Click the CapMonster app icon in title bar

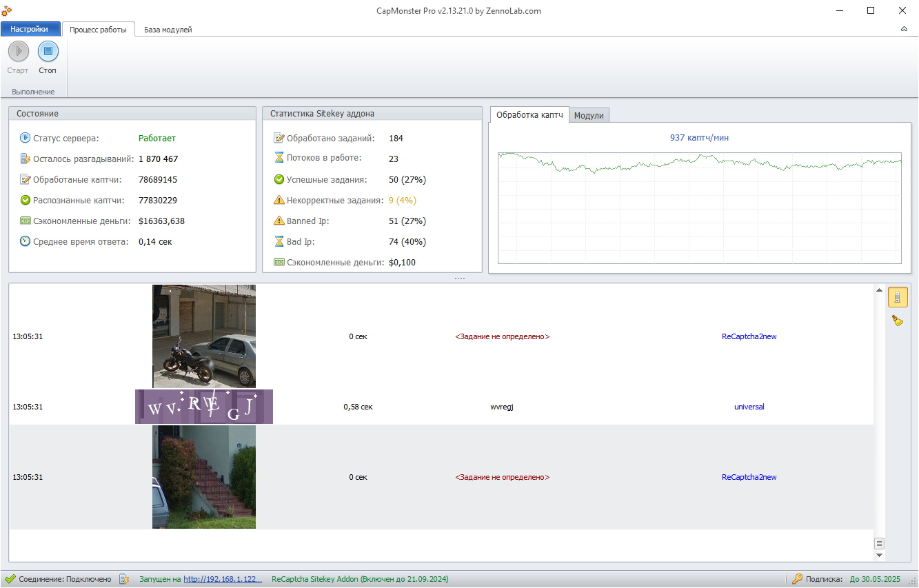coord(7,10)
